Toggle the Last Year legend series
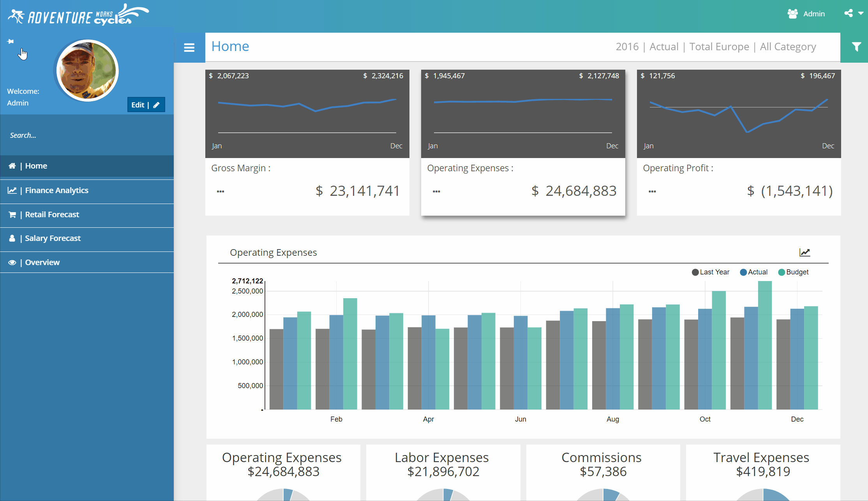 point(710,272)
